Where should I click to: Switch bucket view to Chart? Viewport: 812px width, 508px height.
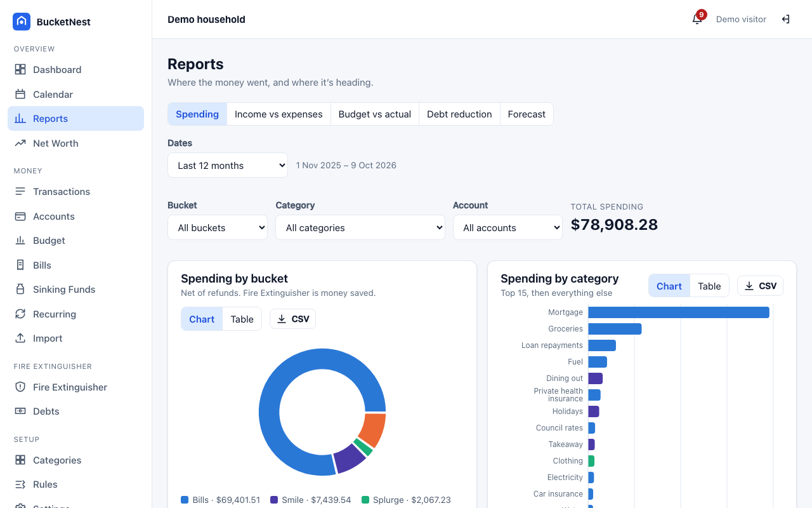(x=202, y=319)
